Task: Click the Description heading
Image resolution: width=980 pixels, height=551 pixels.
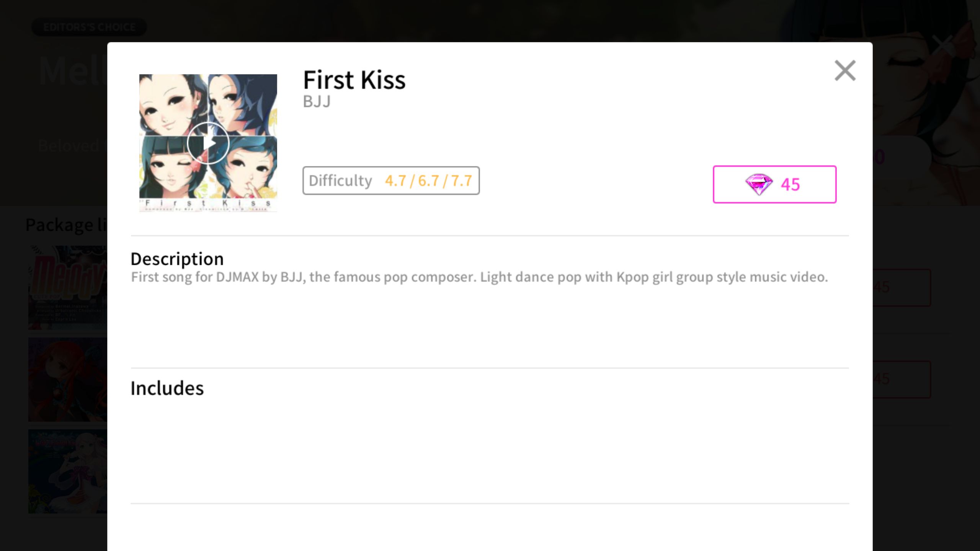Action: [177, 259]
